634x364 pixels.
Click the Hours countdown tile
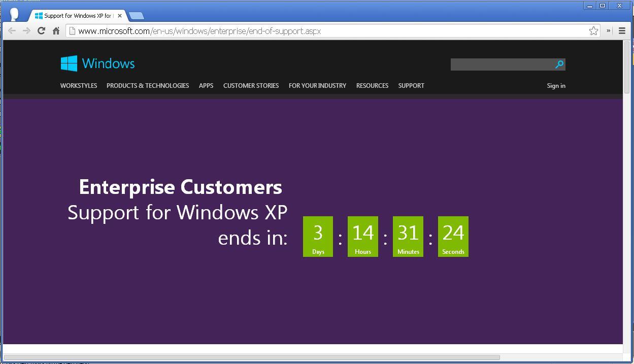(x=363, y=237)
